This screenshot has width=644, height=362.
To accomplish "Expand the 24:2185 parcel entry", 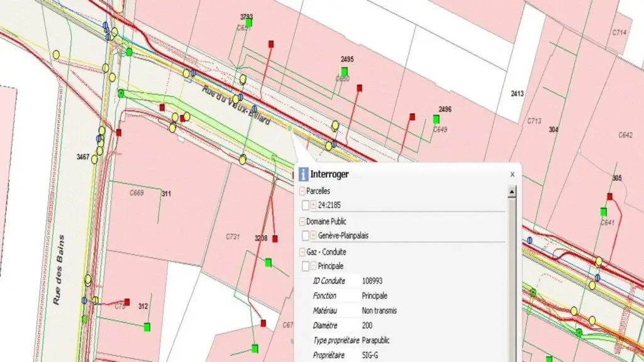I will coord(313,204).
